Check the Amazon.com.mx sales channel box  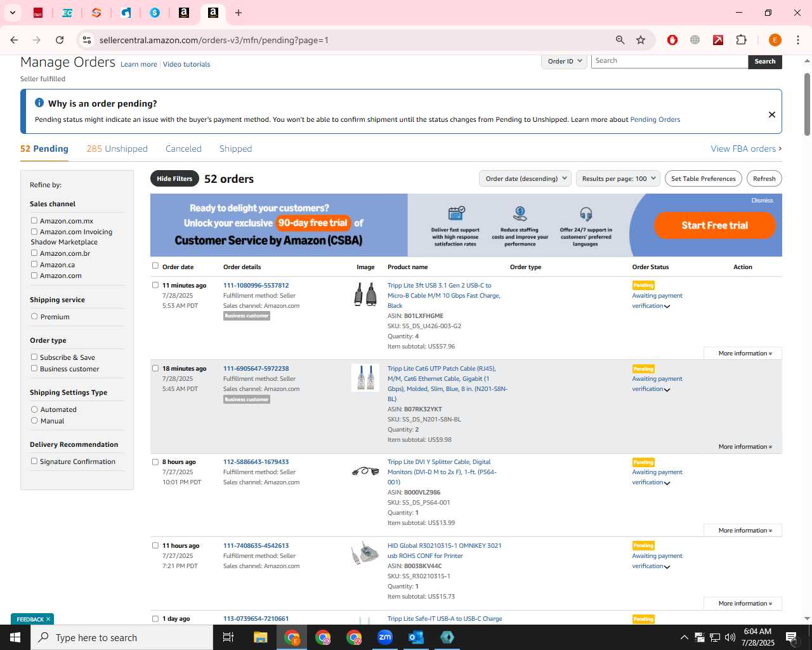pos(34,220)
